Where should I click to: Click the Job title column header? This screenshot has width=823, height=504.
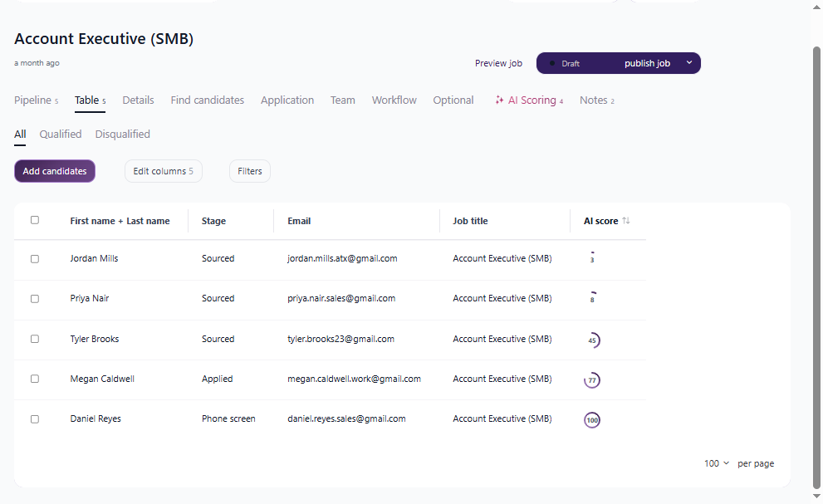(470, 221)
